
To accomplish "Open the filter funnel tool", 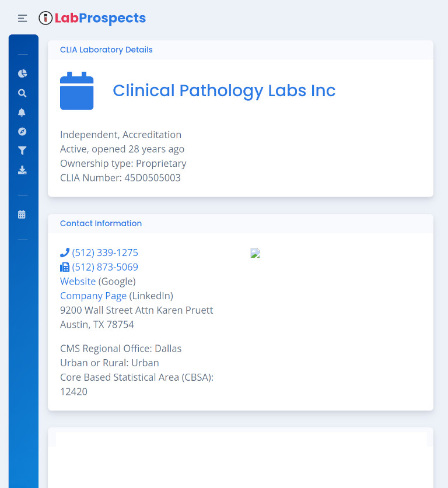I will [22, 150].
